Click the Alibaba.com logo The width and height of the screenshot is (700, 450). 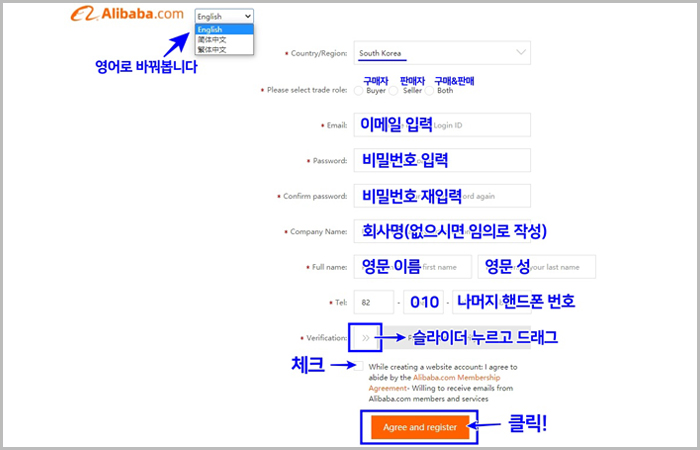[127, 14]
